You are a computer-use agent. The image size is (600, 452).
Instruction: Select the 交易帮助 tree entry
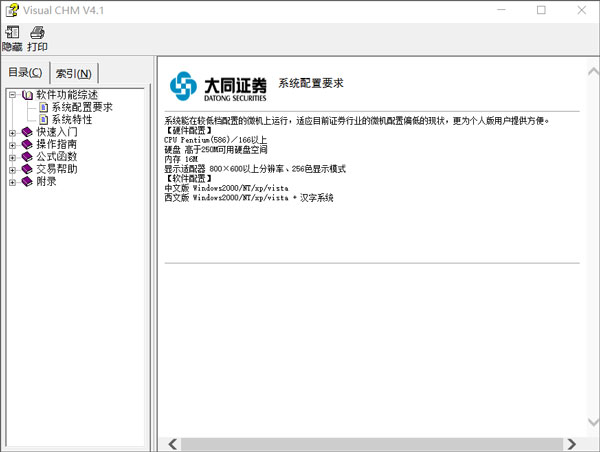pos(57,169)
